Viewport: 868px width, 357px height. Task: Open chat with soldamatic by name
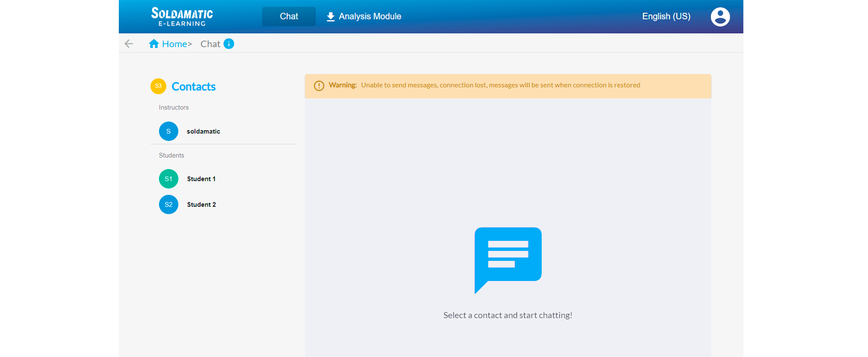coord(203,131)
